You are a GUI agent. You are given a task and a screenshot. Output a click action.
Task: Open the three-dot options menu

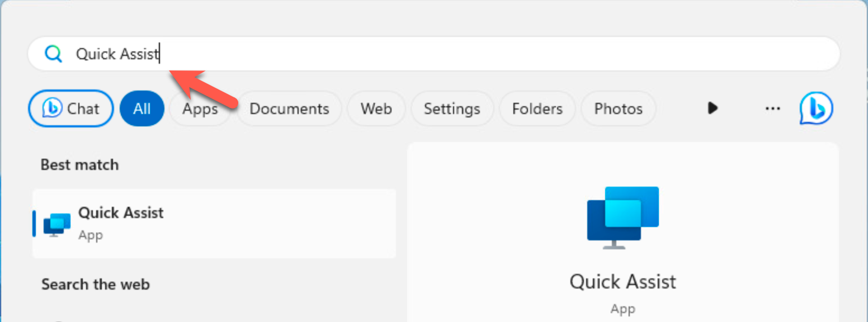point(772,108)
